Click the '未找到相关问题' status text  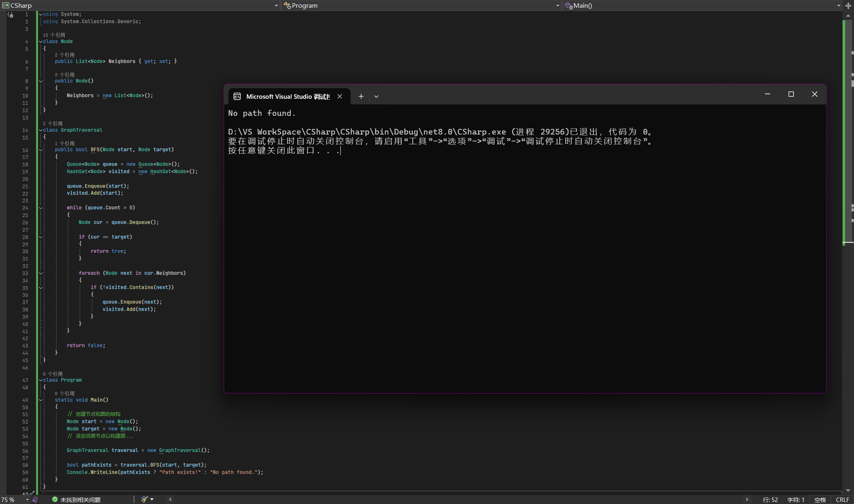81,500
